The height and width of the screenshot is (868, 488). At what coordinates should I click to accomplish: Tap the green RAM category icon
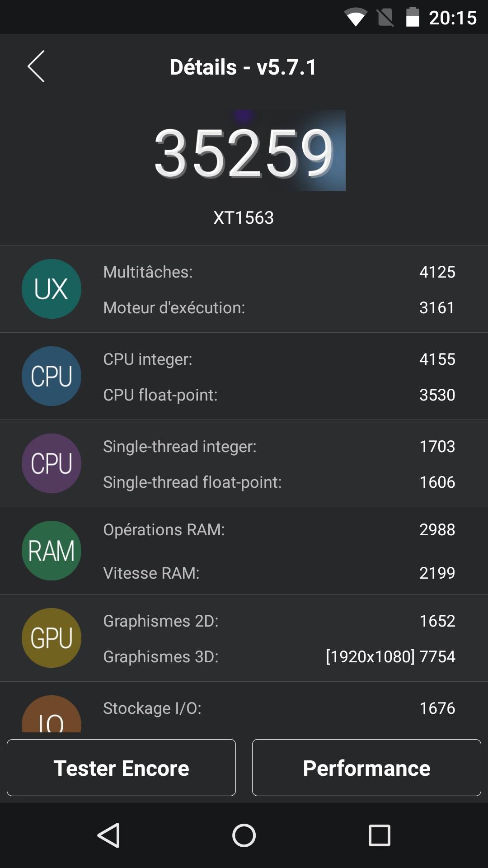(x=52, y=551)
